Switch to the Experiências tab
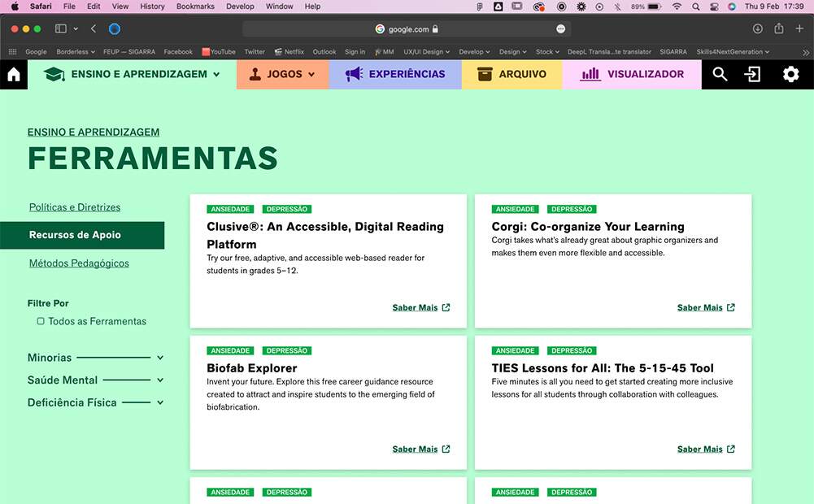The height and width of the screenshot is (504, 814). coord(395,75)
